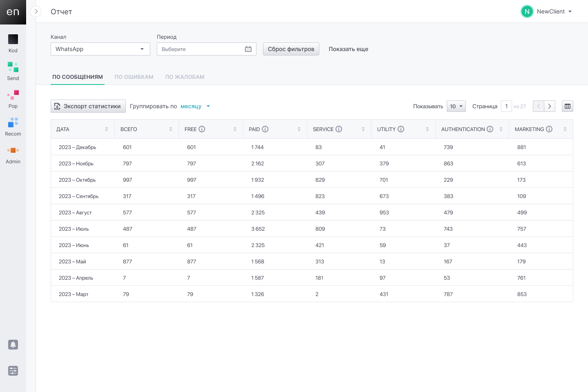588x392 pixels.
Task: Click Сброс фильтров button
Action: click(291, 49)
